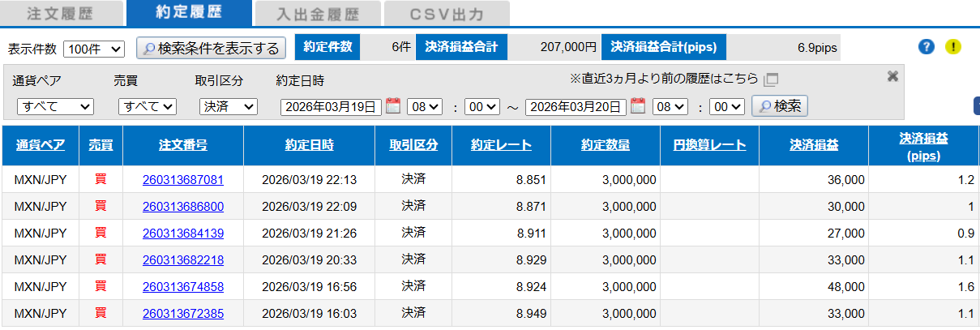Click the 検索条件を表示する button
Image resolution: width=980 pixels, height=330 pixels.
[x=211, y=48]
